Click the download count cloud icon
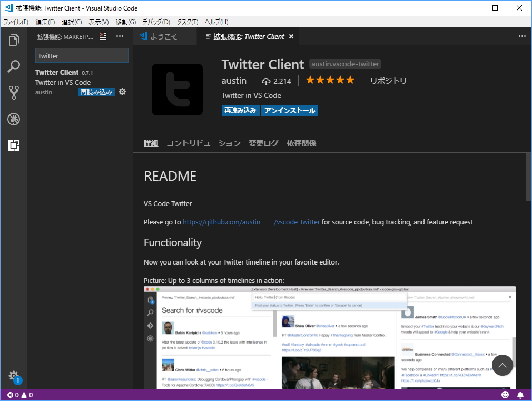This screenshot has height=401, width=532. tap(266, 81)
